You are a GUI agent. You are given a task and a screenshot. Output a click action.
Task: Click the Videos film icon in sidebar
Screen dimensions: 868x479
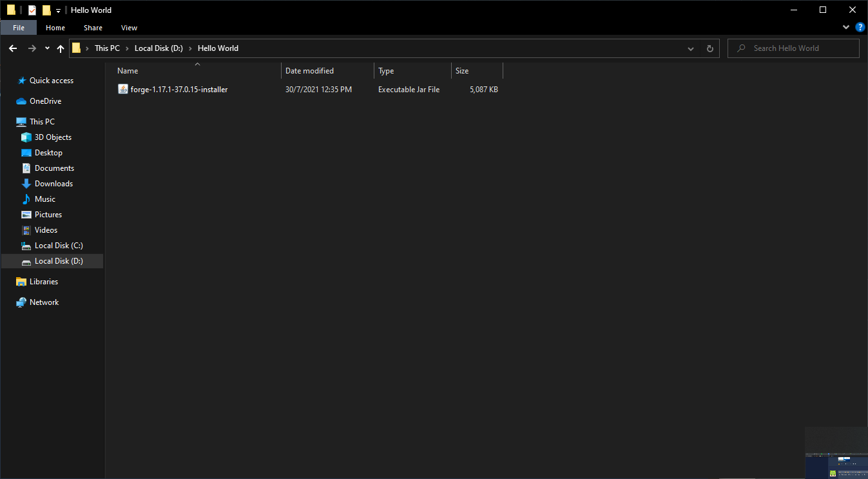pos(26,230)
